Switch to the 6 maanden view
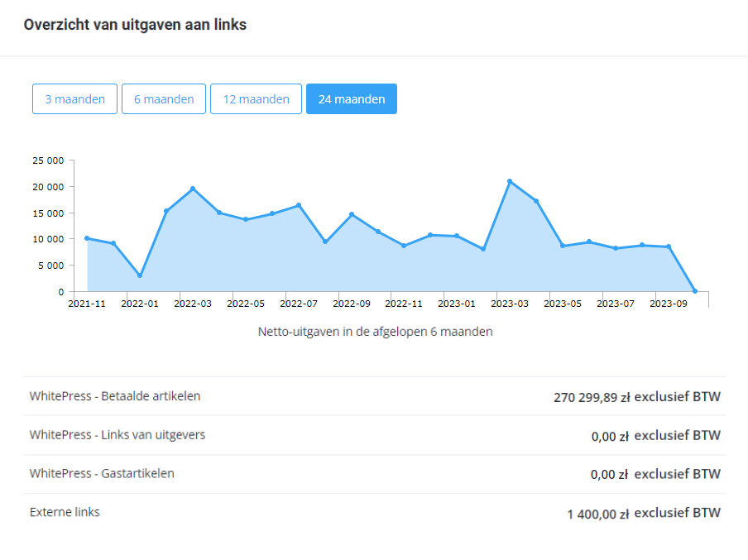 click(164, 99)
